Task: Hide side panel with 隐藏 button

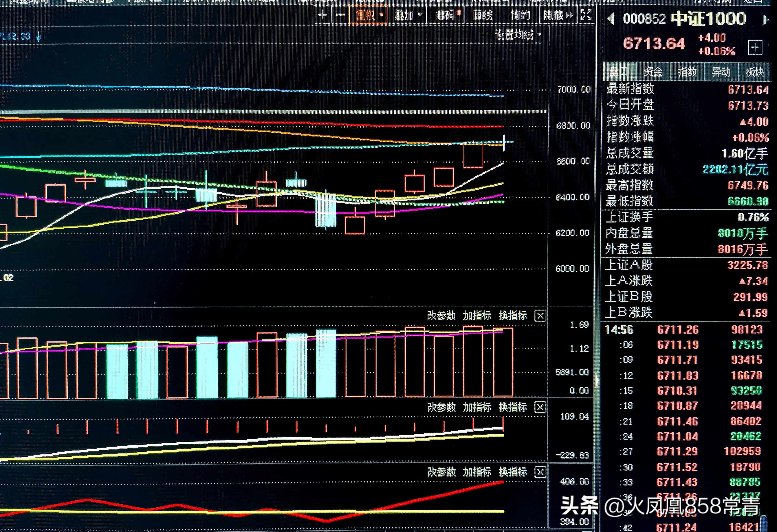Action: (x=558, y=15)
